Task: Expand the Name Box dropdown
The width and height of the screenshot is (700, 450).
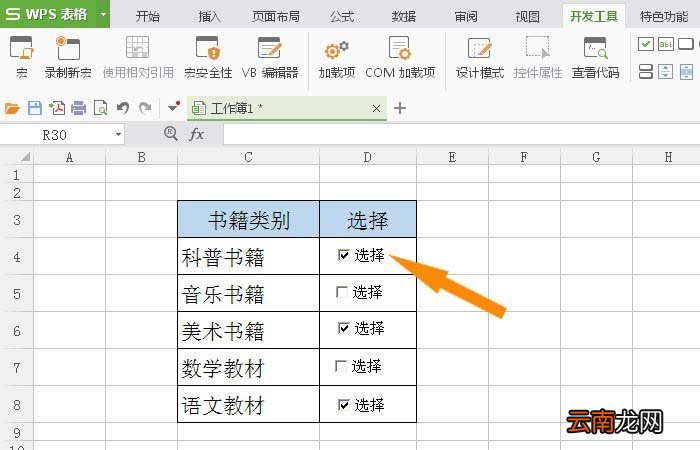Action: (x=118, y=134)
